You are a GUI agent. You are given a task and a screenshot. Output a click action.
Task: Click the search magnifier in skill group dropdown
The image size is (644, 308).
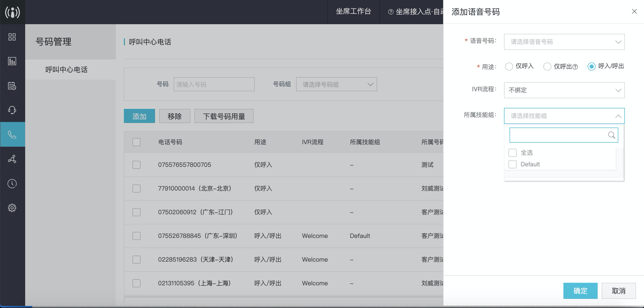click(612, 135)
